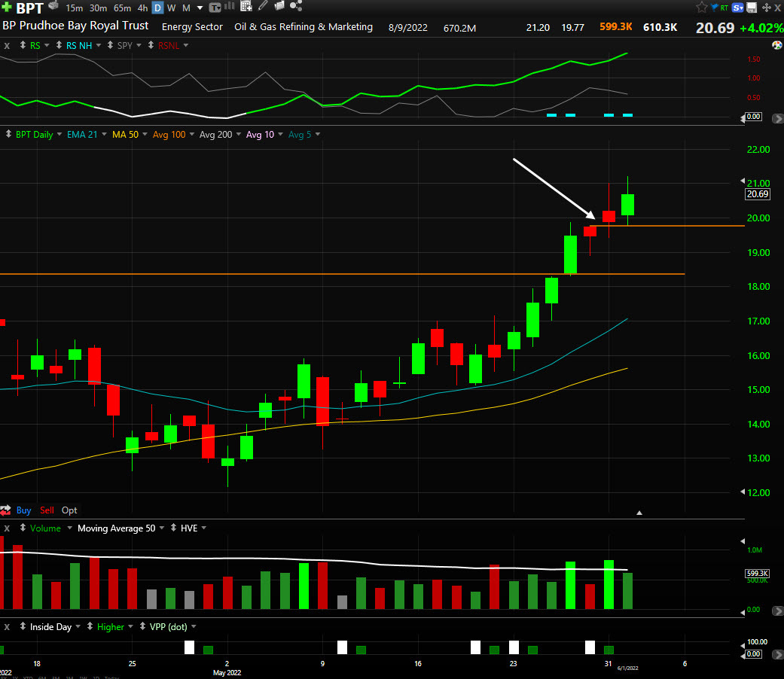Viewport: 784px width, 679px height.
Task: Open the Volume dropdown arrow
Action: click(69, 528)
